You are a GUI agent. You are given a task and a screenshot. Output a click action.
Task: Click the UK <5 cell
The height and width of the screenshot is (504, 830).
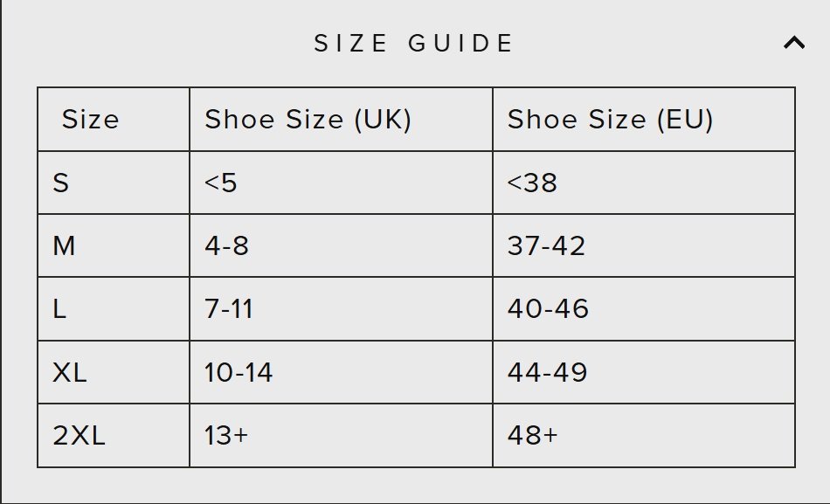tap(221, 183)
